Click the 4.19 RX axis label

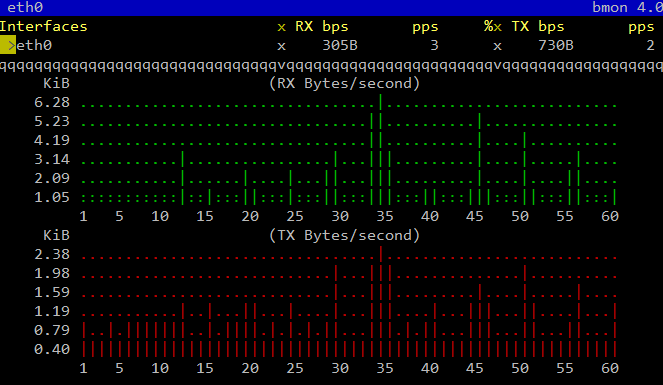[x=52, y=140]
